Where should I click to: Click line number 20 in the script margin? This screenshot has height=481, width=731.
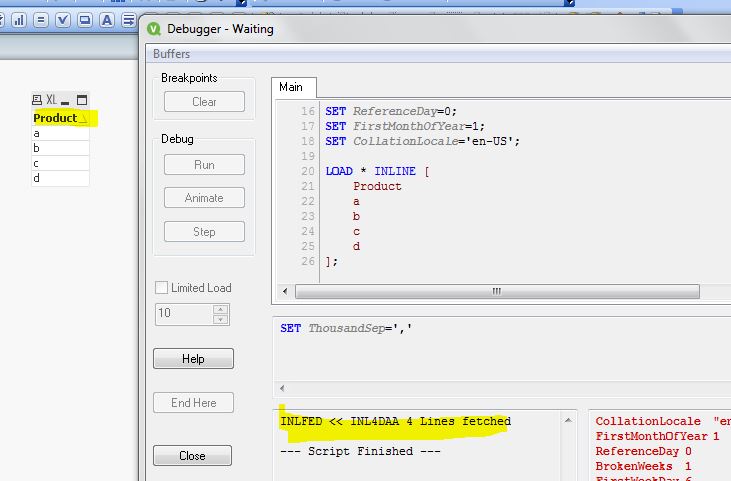pos(308,171)
